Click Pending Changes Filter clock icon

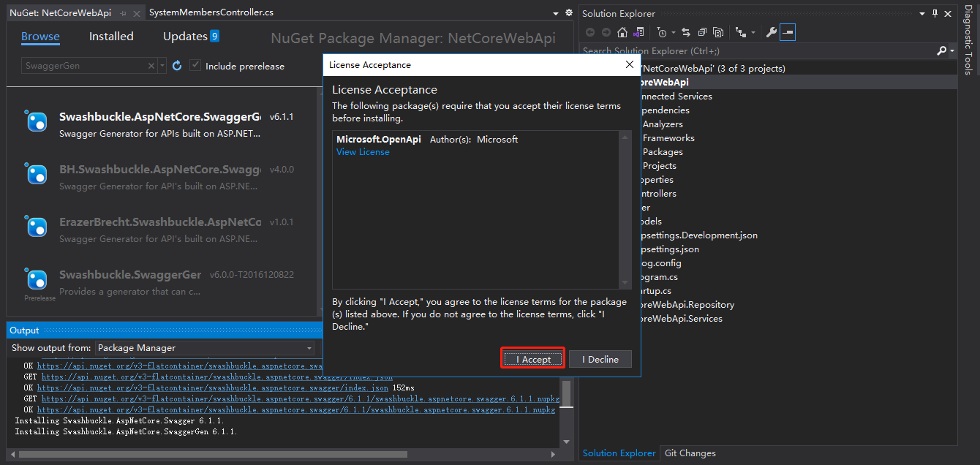pyautogui.click(x=662, y=32)
